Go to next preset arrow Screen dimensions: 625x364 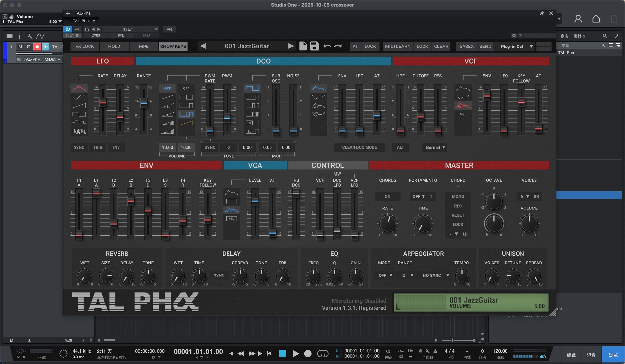[x=291, y=46]
